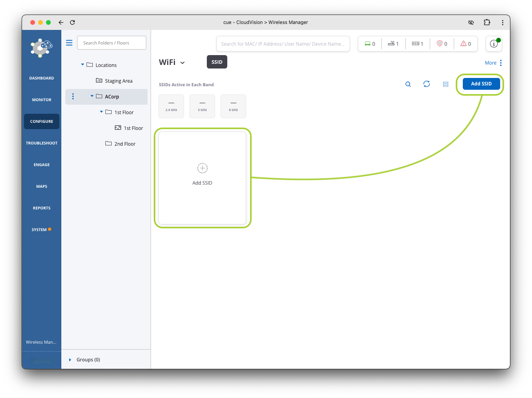
Task: Click the magnifier search icon near Add SSID
Action: (x=408, y=84)
